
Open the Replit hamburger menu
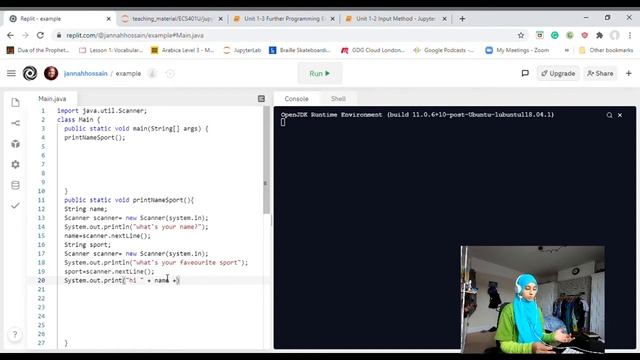click(x=11, y=73)
